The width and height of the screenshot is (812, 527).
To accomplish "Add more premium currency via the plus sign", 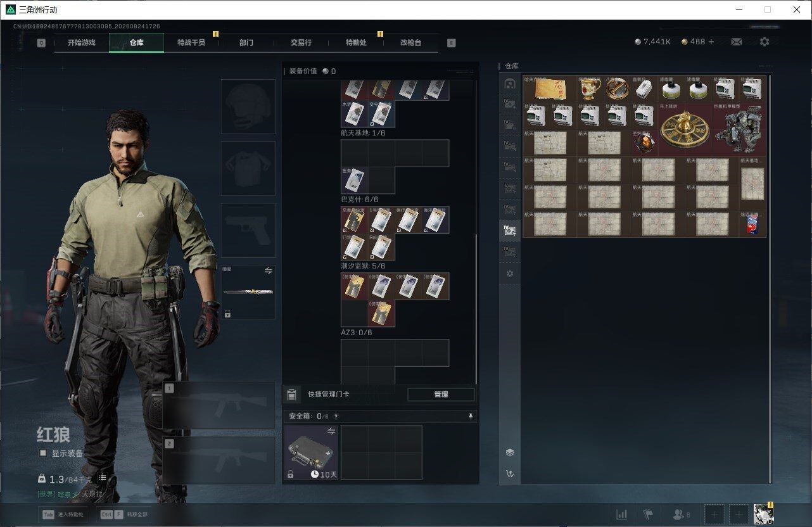I will point(711,42).
